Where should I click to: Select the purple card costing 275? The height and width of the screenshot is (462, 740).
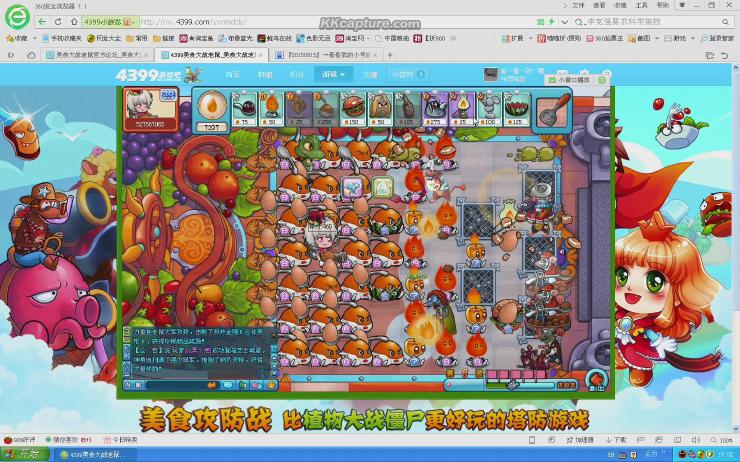(435, 109)
